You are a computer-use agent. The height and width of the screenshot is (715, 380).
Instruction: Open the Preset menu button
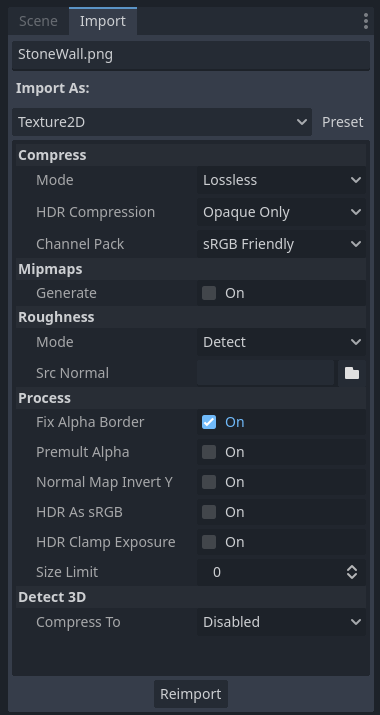coord(343,122)
